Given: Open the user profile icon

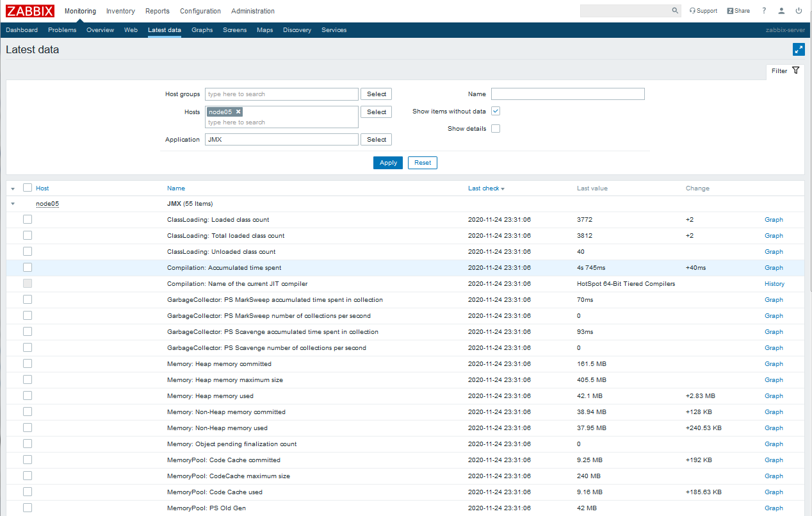Looking at the screenshot, I should [x=781, y=11].
